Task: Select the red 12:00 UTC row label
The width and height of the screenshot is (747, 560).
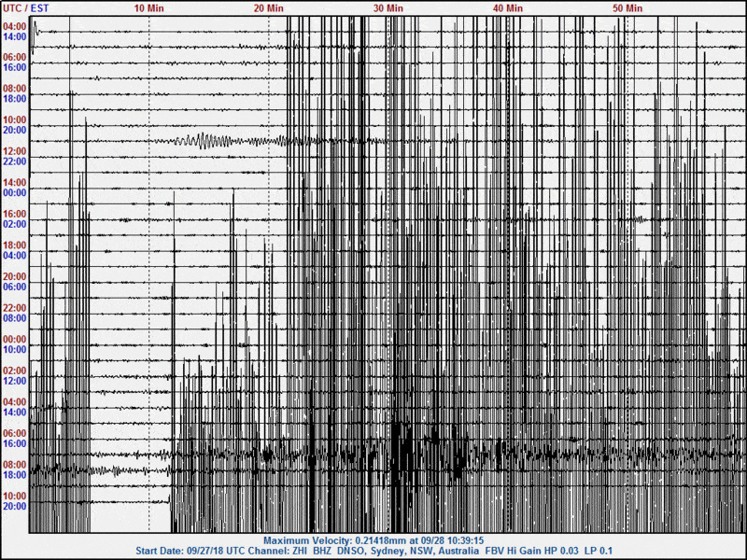Action: [x=14, y=151]
